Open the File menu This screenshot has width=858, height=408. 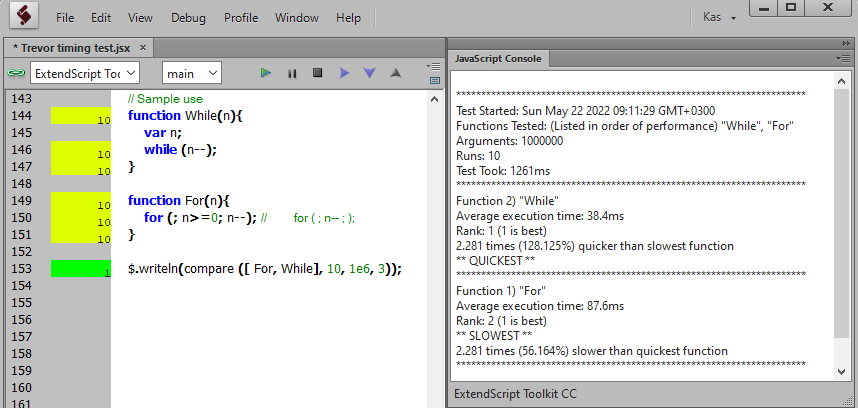click(x=65, y=18)
